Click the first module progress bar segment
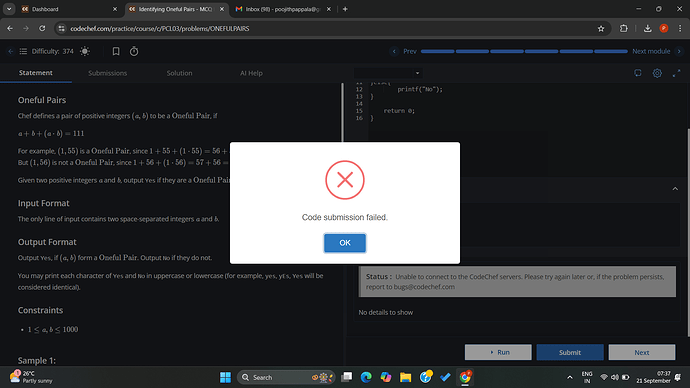The height and width of the screenshot is (388, 690). [x=437, y=51]
